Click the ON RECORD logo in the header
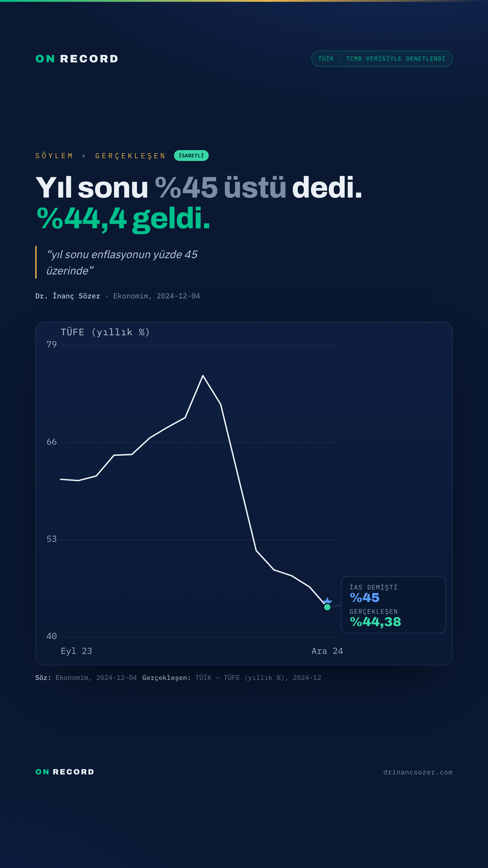Image resolution: width=488 pixels, height=868 pixels. tap(77, 59)
